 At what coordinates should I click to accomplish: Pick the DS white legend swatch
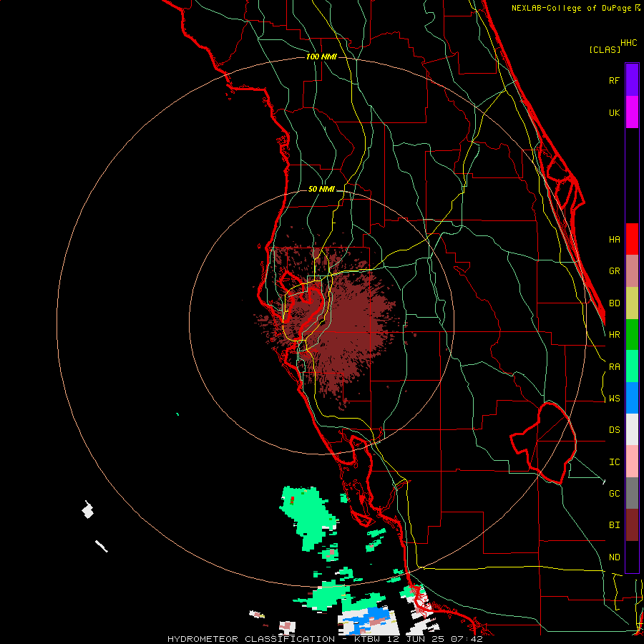(x=632, y=429)
